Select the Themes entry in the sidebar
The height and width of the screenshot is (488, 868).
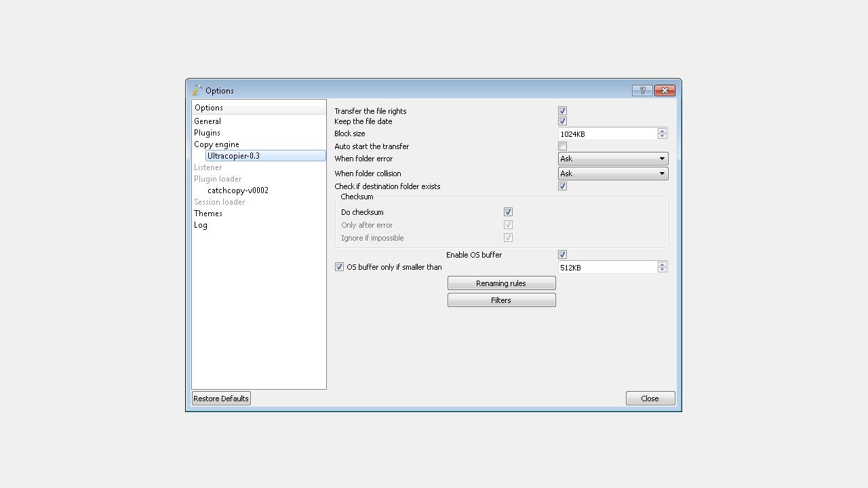point(208,213)
